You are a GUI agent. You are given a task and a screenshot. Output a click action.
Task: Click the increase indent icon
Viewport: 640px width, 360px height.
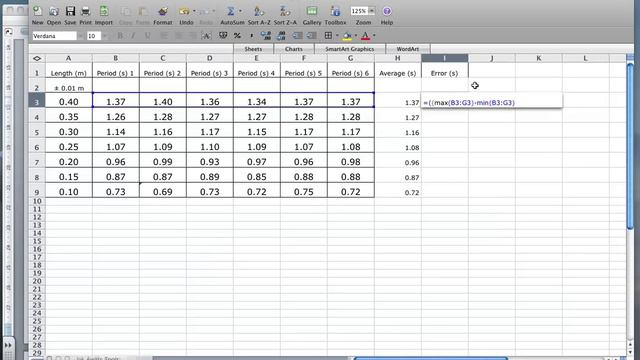(x=312, y=36)
